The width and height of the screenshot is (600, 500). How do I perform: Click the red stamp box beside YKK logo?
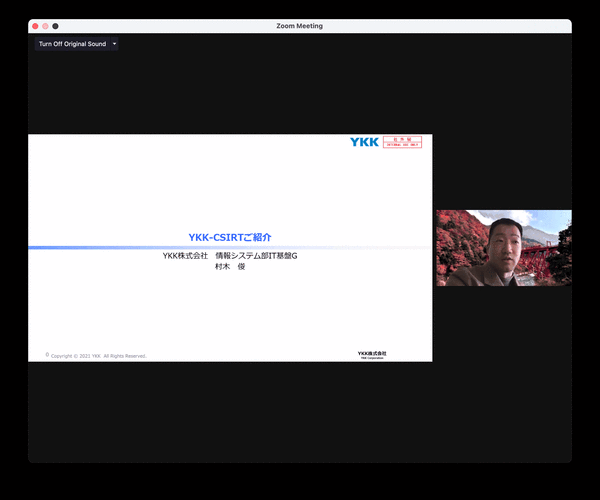(x=402, y=142)
